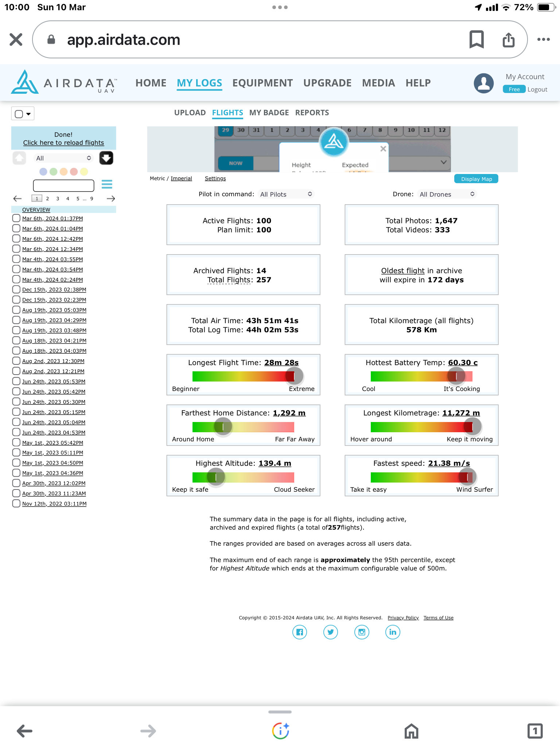Click the reload flights link
Viewport: 560px width, 747px height.
63,143
